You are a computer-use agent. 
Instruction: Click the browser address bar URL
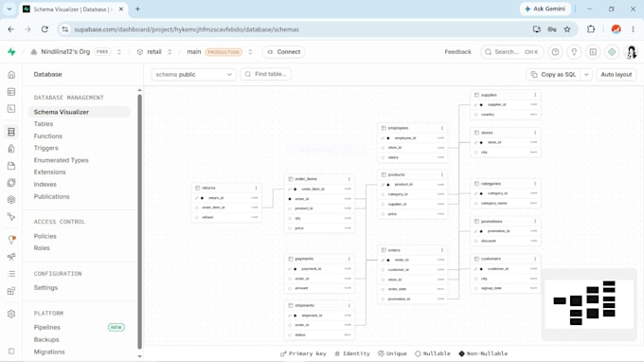[x=187, y=29]
